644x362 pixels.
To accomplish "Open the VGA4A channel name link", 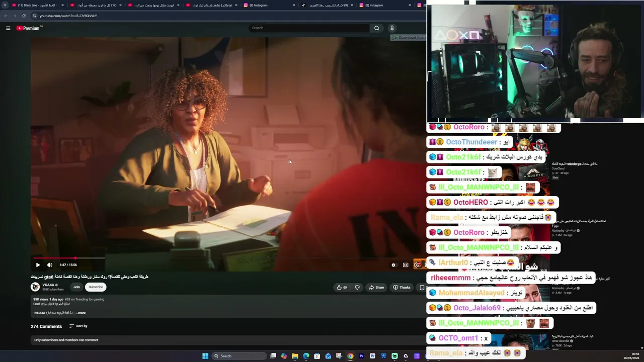I will (48, 285).
